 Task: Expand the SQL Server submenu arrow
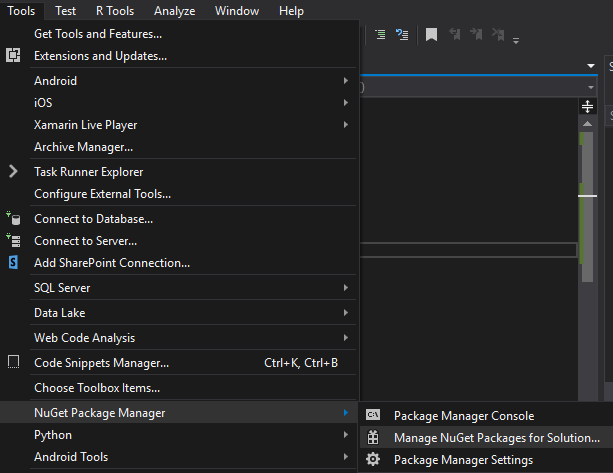[x=346, y=287]
